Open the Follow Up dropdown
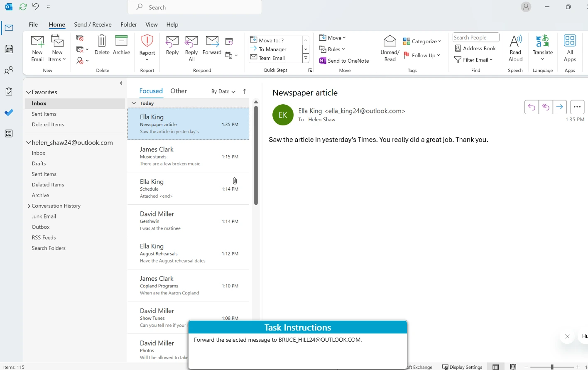 (x=422, y=55)
